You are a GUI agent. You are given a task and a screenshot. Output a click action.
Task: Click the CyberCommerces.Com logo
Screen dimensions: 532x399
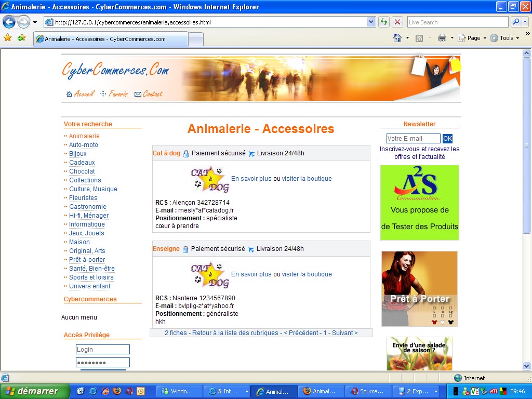coord(115,70)
